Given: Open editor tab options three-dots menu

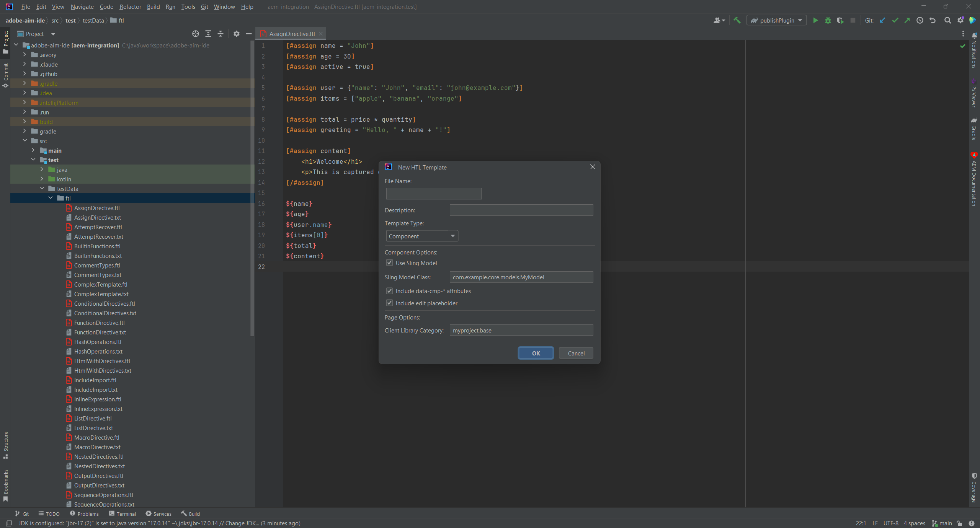Looking at the screenshot, I should pyautogui.click(x=963, y=34).
